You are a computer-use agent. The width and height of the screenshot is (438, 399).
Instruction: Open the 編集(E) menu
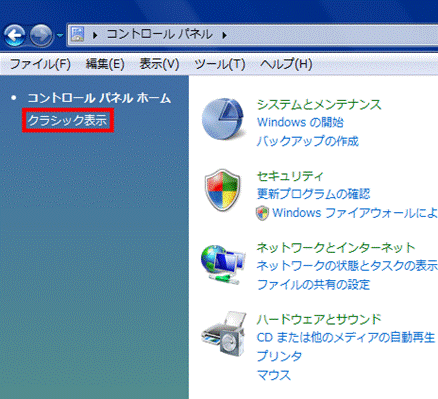(105, 64)
